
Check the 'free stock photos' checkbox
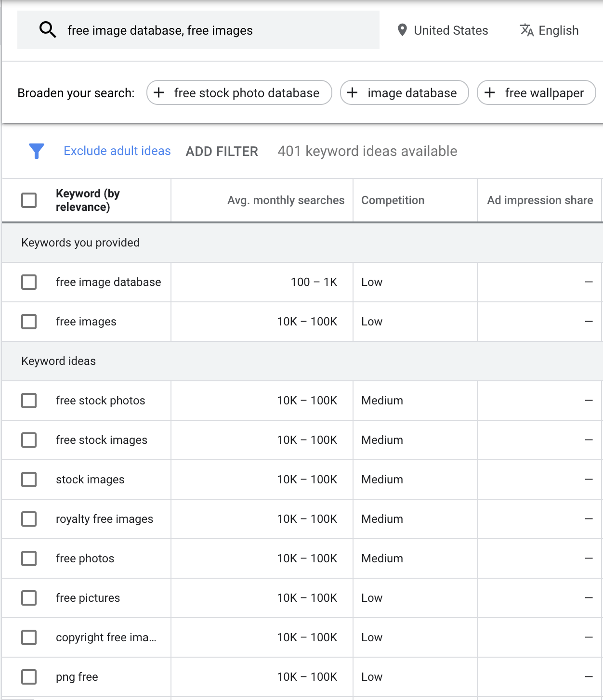click(x=29, y=401)
